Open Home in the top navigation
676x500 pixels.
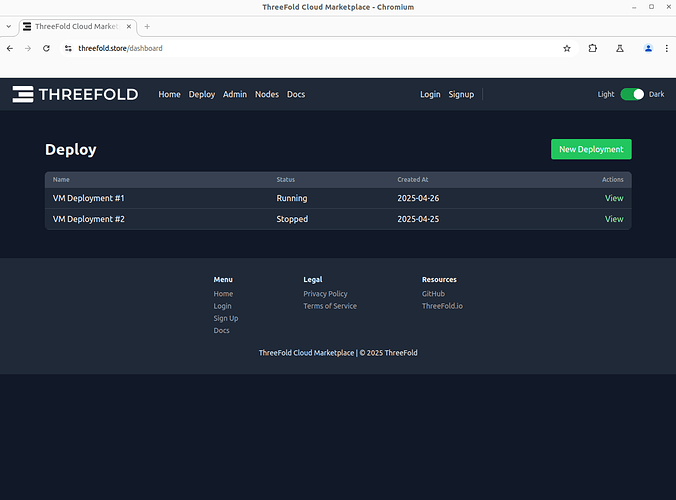pyautogui.click(x=169, y=94)
